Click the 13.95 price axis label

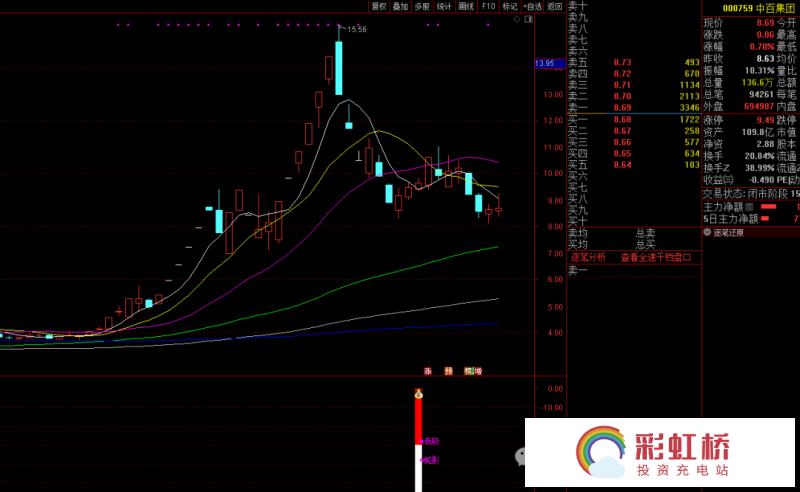tap(545, 64)
